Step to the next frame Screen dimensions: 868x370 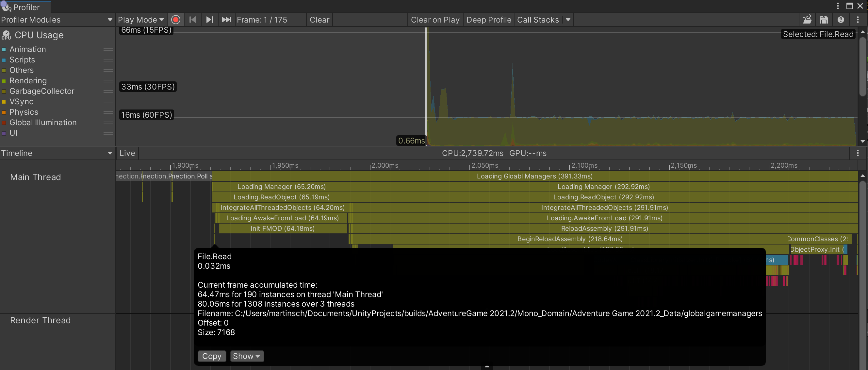pyautogui.click(x=209, y=20)
